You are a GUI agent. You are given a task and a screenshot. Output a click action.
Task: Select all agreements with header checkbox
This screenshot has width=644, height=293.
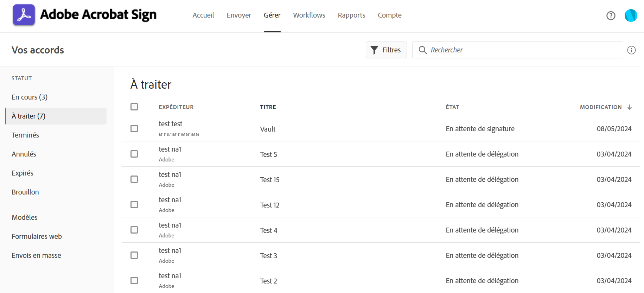[134, 107]
